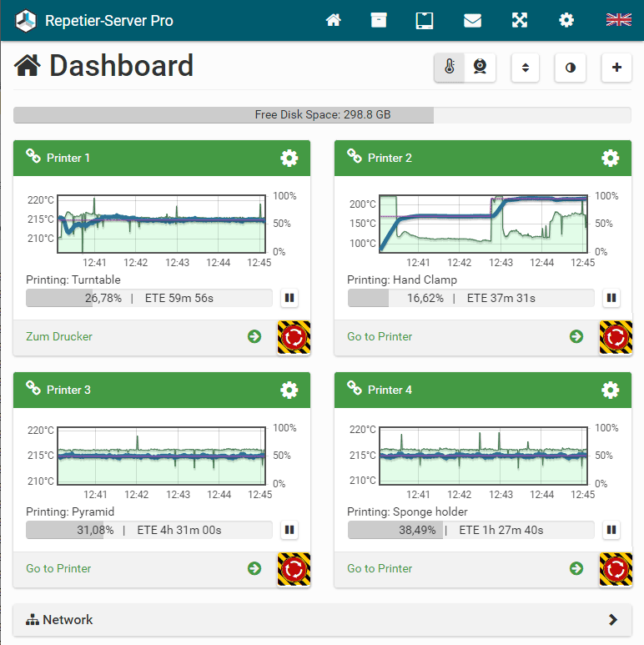Toggle the temperature graph view button
This screenshot has height=645, width=644.
pyautogui.click(x=450, y=67)
